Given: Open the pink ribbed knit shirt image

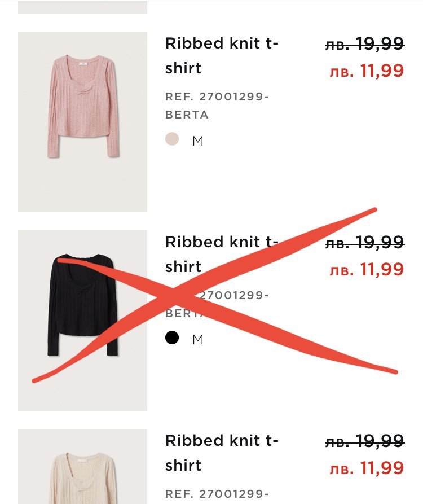Looking at the screenshot, I should (82, 121).
